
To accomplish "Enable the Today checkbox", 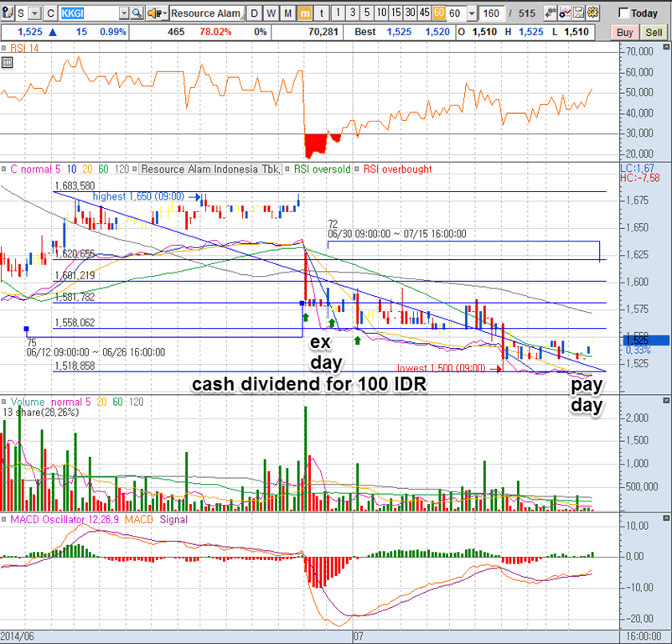I will point(623,13).
